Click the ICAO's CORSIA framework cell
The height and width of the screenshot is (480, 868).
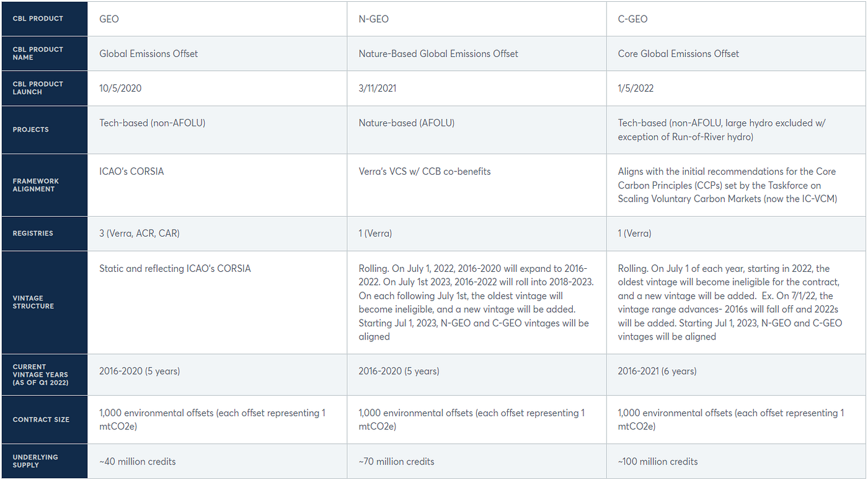tap(217, 185)
